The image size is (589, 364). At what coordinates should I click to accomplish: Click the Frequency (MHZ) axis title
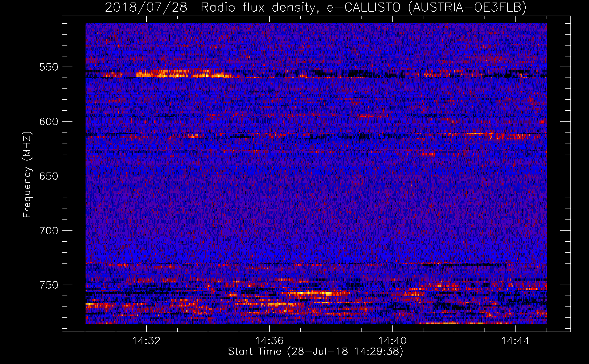(27, 174)
